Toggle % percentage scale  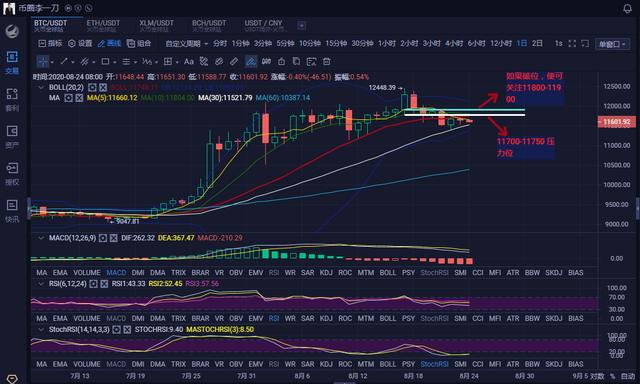pos(612,376)
